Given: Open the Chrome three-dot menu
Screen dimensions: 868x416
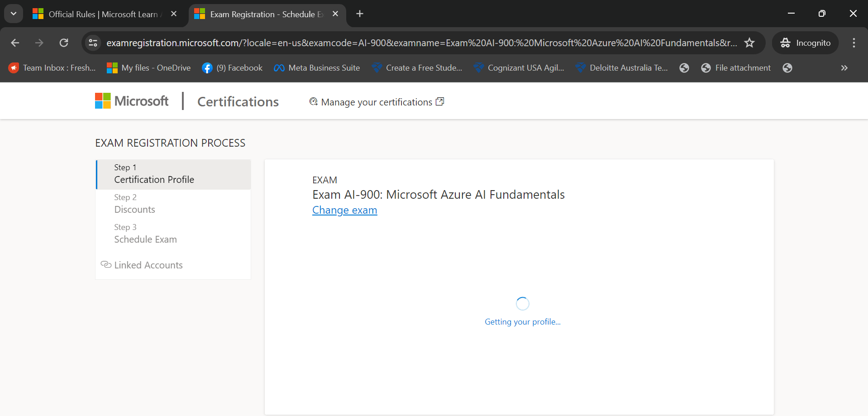Looking at the screenshot, I should tap(854, 43).
